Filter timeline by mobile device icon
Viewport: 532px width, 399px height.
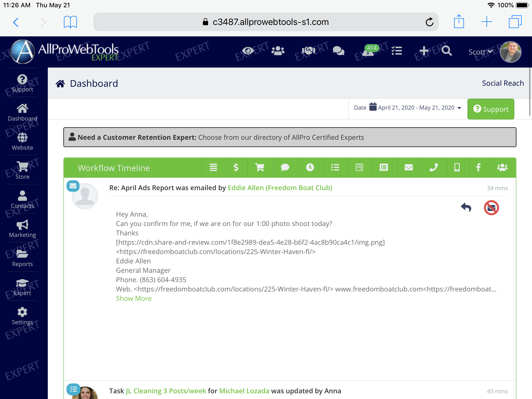click(457, 167)
